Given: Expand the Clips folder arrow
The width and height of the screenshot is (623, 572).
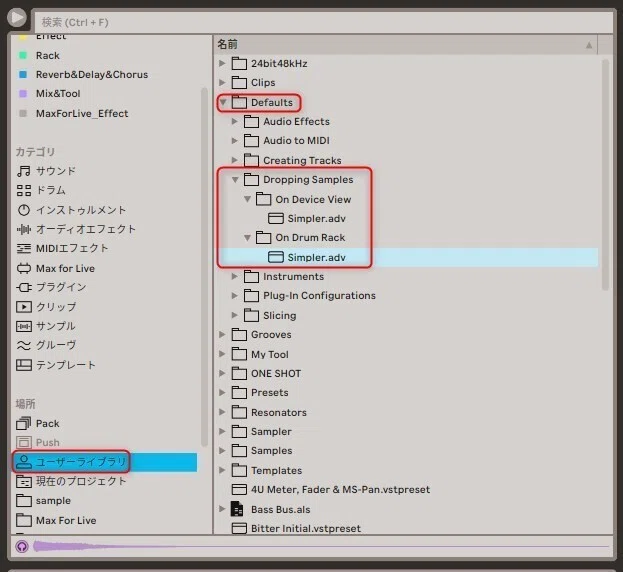Looking at the screenshot, I should 222,82.
